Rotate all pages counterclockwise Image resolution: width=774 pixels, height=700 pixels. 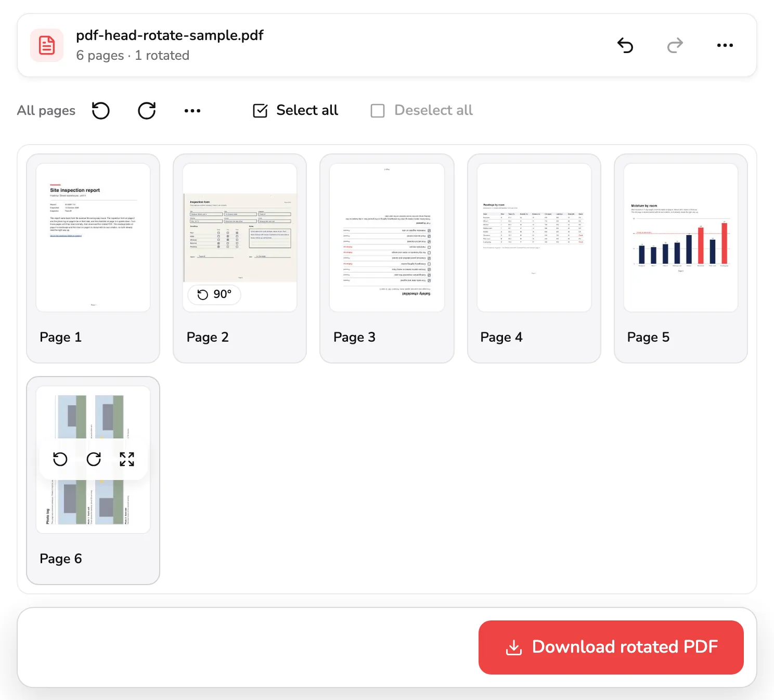(x=101, y=111)
